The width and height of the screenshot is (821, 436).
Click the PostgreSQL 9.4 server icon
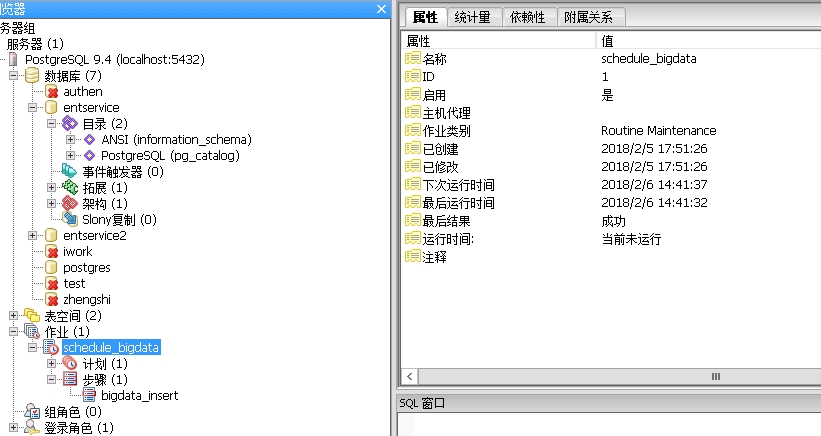(x=13, y=60)
